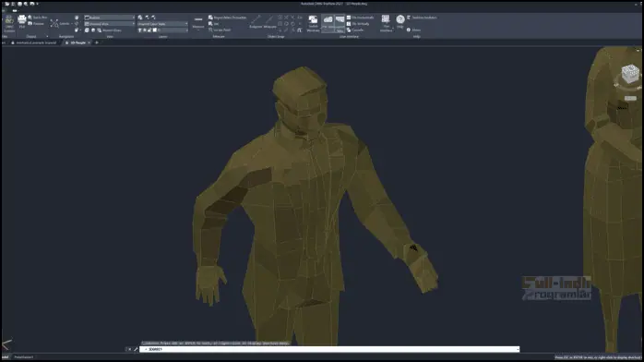This screenshot has width=644, height=362.
Task: Close the 3D People file tab
Action: tap(89, 42)
